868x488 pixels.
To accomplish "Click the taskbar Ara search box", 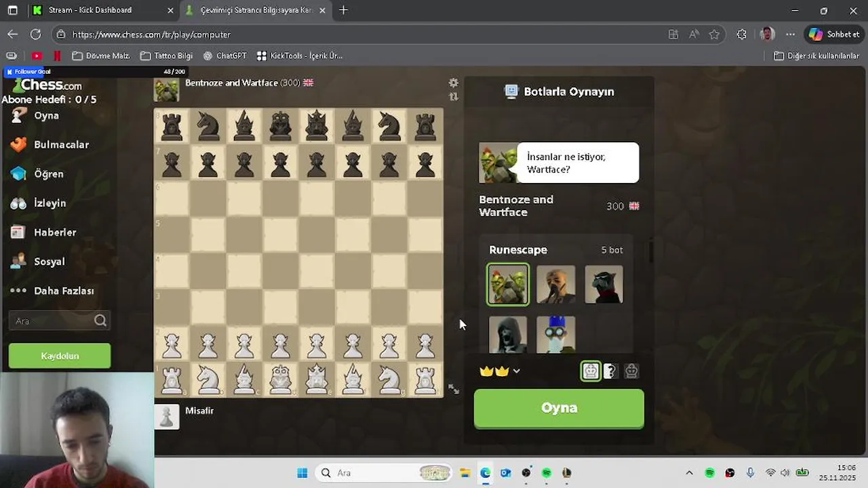I will pyautogui.click(x=384, y=473).
